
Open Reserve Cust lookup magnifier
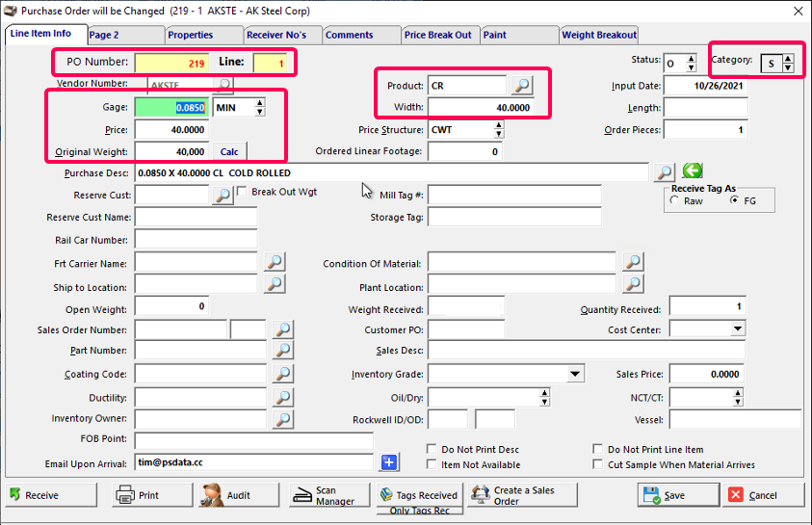click(x=223, y=196)
